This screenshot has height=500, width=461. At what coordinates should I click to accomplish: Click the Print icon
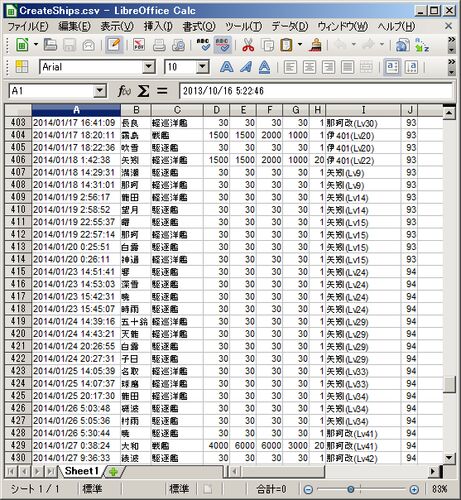coord(159,45)
